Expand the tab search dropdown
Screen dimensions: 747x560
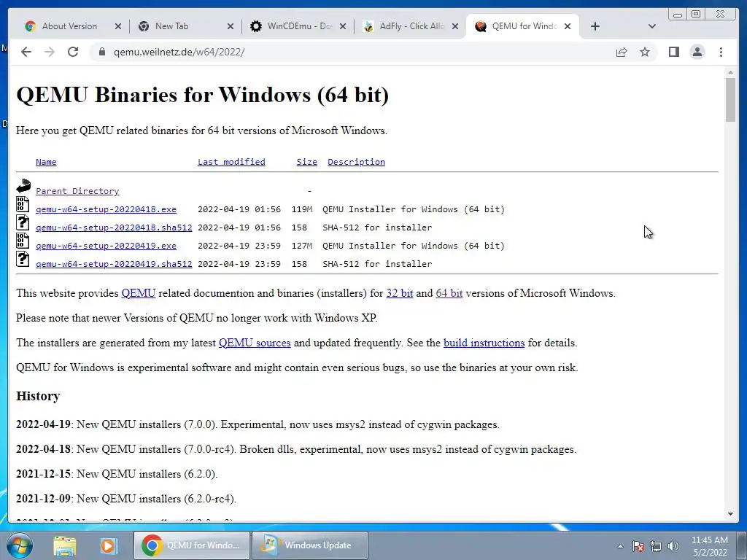coord(652,26)
